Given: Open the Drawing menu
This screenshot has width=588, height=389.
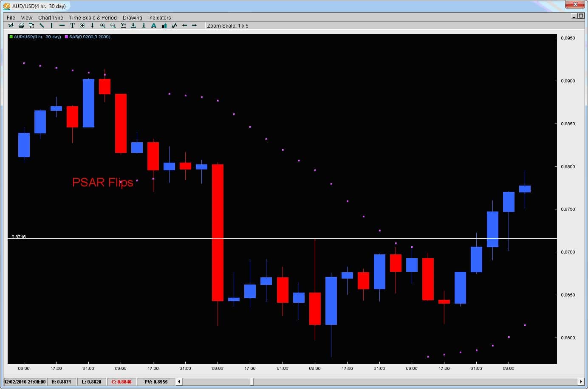Looking at the screenshot, I should 133,17.
